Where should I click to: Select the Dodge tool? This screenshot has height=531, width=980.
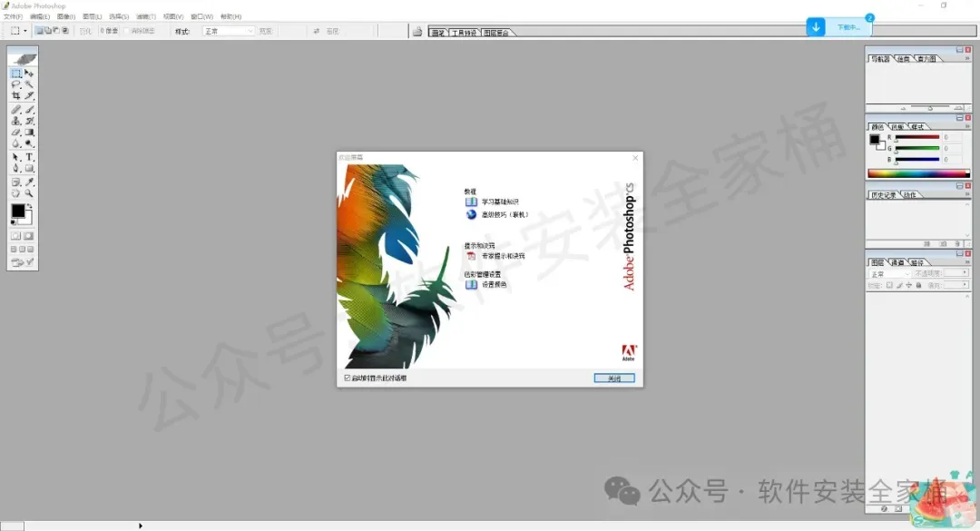pos(29,143)
